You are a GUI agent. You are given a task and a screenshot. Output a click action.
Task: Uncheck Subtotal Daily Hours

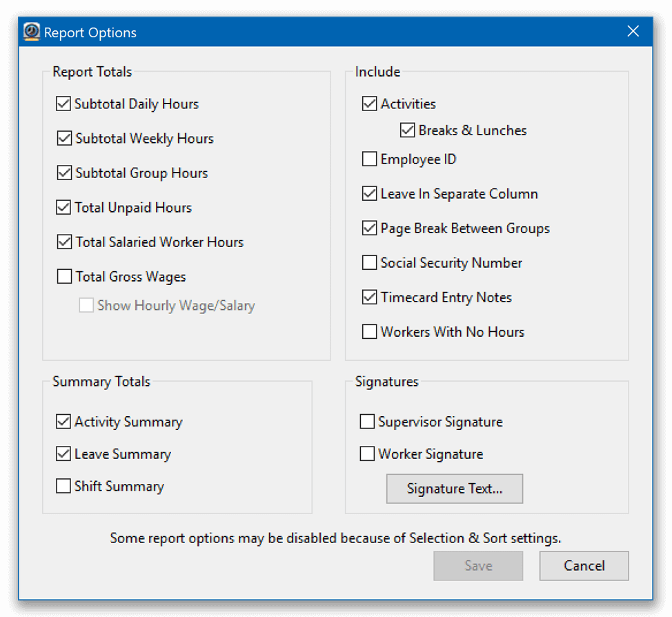click(63, 104)
